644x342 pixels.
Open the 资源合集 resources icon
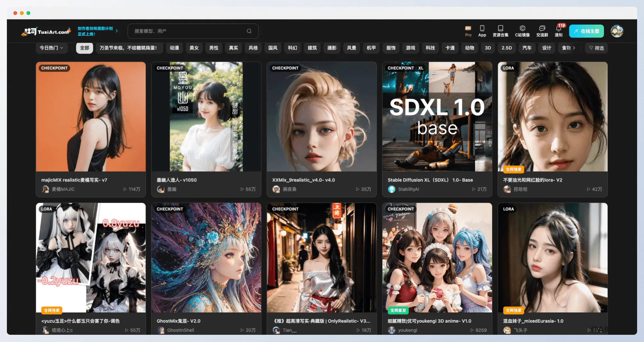[500, 31]
